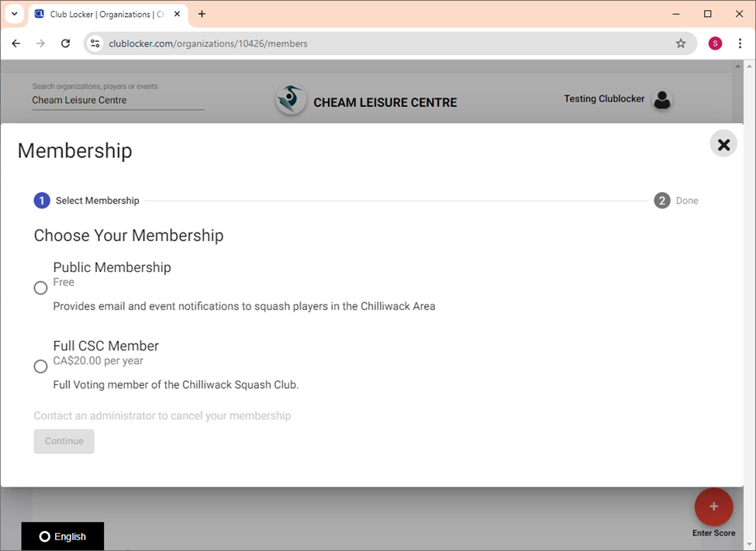Image resolution: width=756 pixels, height=551 pixels.
Task: Click the organization search input field
Action: [x=116, y=99]
